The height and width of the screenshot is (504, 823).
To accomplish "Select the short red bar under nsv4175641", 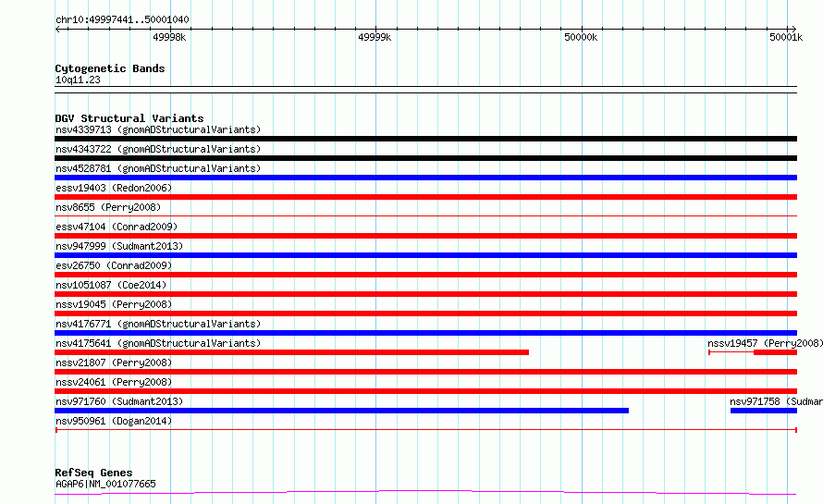I will (x=292, y=352).
